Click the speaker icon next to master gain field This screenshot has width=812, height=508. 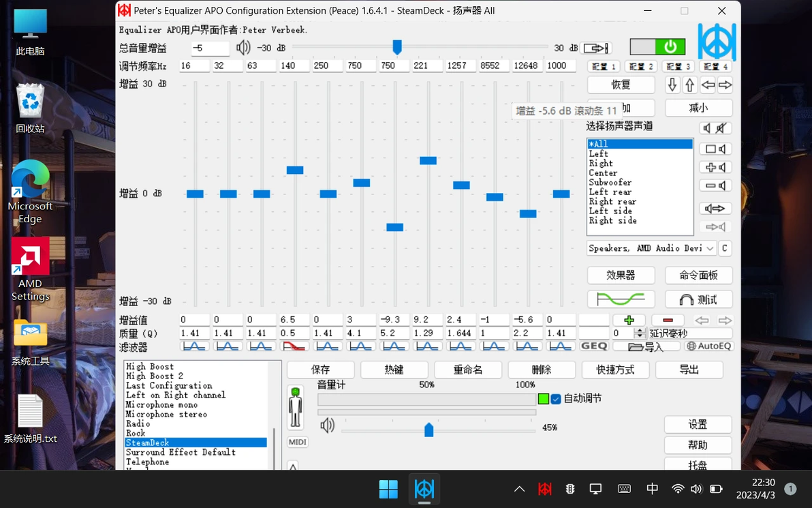[x=243, y=48]
